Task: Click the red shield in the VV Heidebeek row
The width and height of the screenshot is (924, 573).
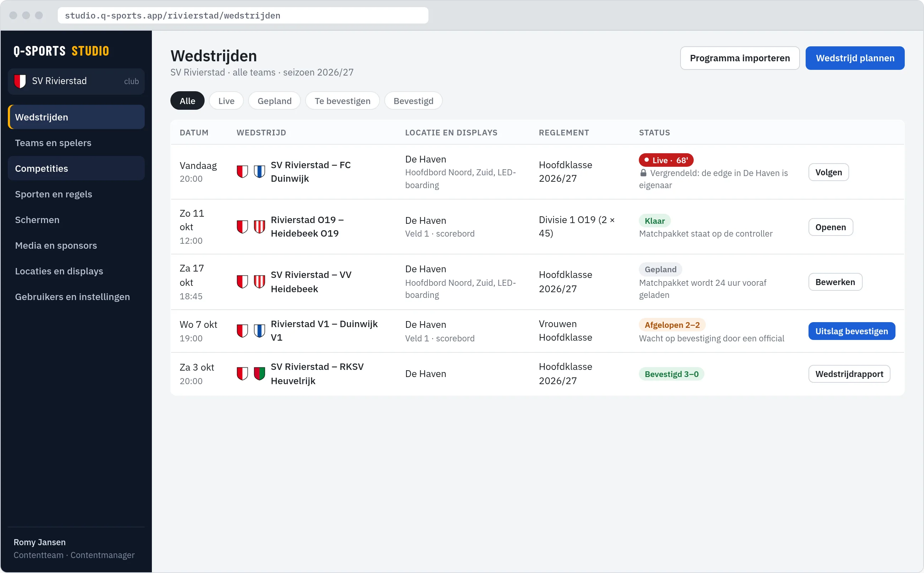Action: (x=242, y=282)
